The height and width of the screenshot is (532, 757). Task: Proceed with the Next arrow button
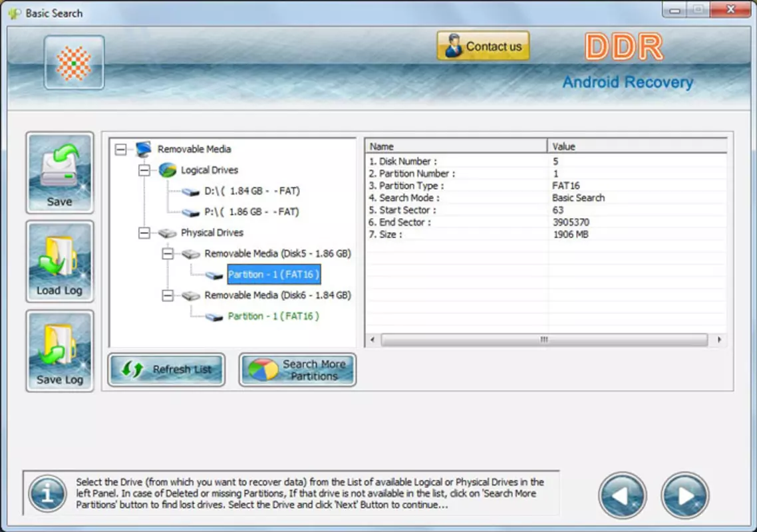(x=684, y=496)
